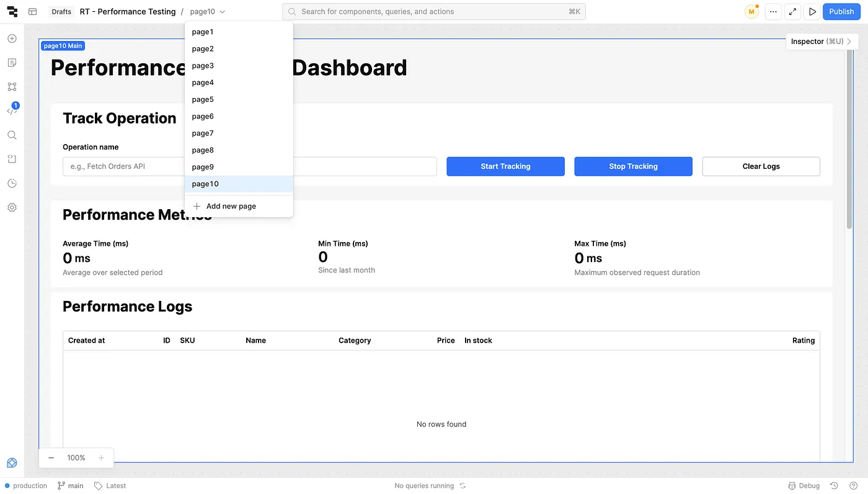Click the Drafts tag

tap(61, 12)
